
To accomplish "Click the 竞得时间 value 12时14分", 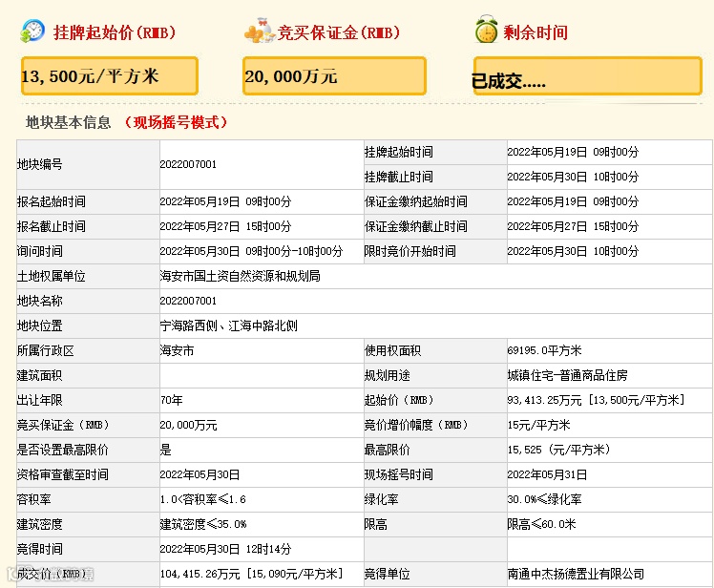I will (x=268, y=549).
